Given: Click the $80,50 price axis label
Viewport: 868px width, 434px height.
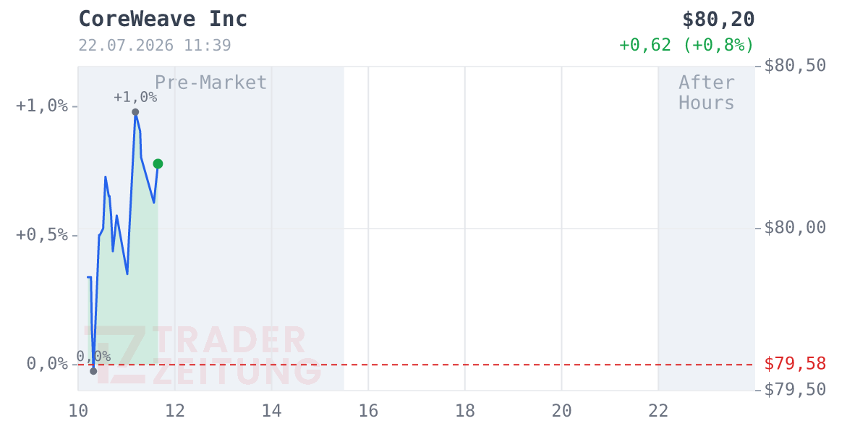Looking at the screenshot, I should coord(795,66).
